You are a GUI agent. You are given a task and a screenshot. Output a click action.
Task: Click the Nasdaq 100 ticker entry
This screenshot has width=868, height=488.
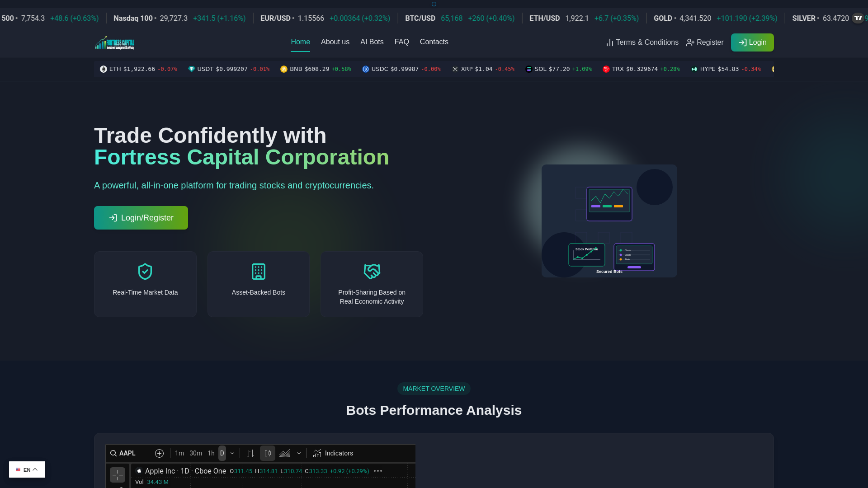pos(179,19)
